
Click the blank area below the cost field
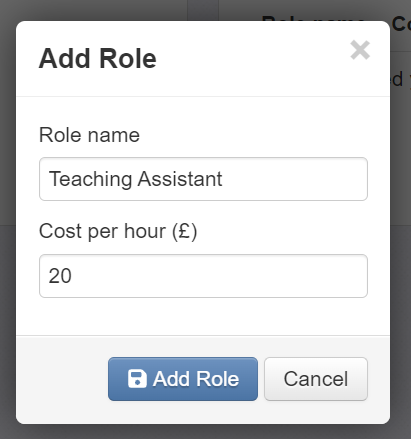click(203, 316)
